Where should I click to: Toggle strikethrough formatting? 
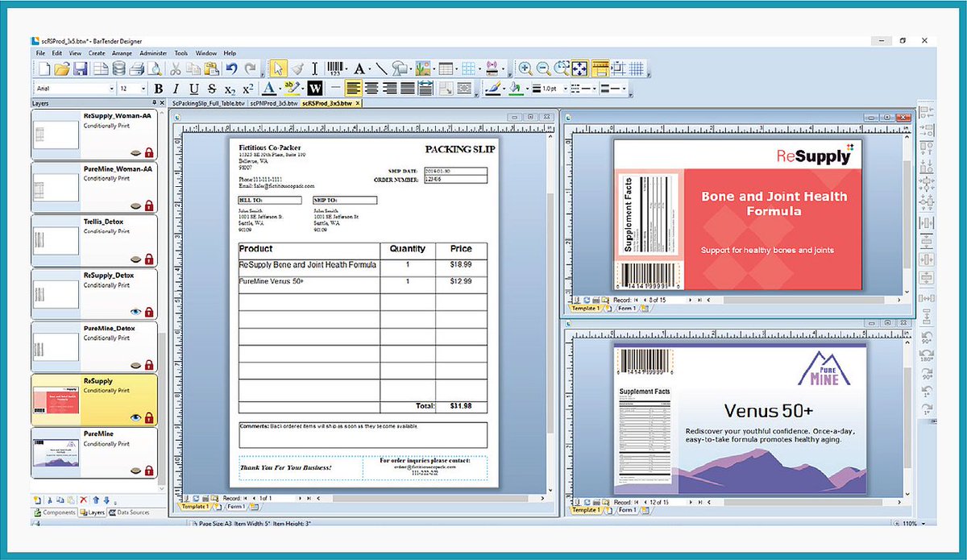tap(212, 89)
